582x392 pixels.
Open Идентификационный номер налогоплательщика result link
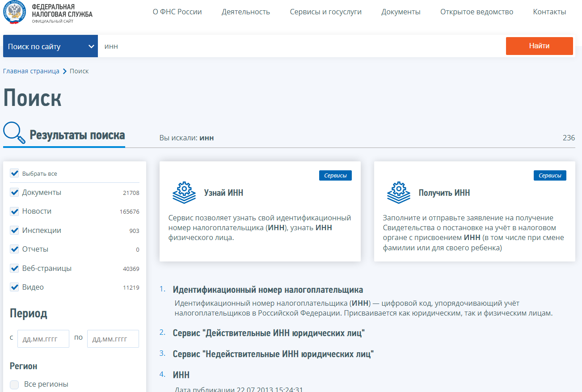coord(268,290)
